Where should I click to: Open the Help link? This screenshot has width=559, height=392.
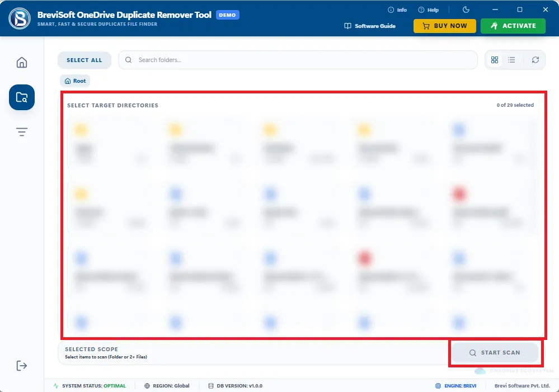click(x=429, y=10)
